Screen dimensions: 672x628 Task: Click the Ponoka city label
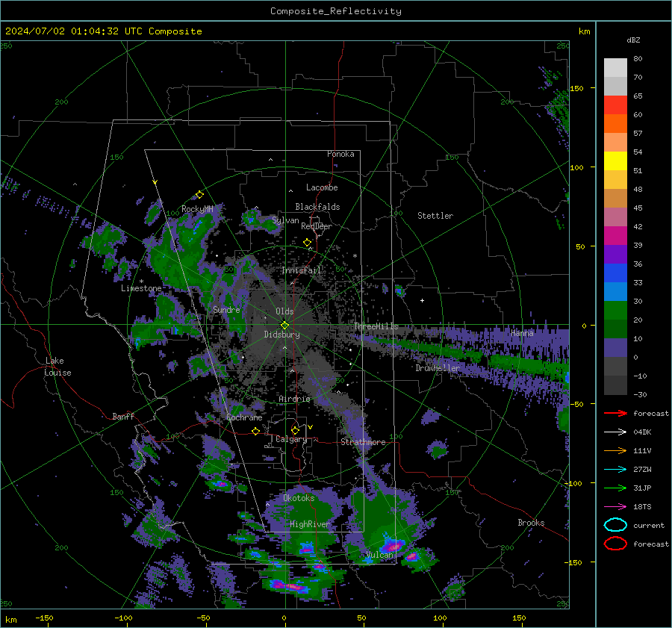tap(340, 154)
